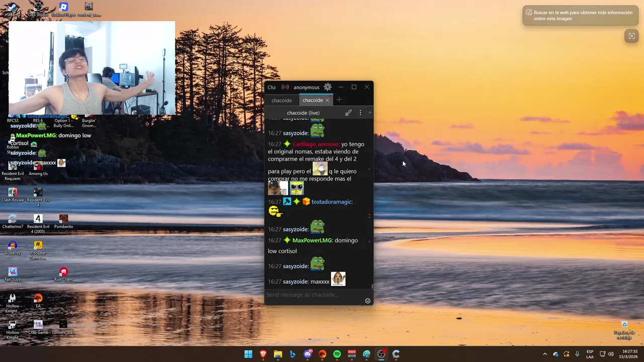The width and height of the screenshot is (644, 362).
Task: Open Brave browser from taskbar
Action: point(263,354)
